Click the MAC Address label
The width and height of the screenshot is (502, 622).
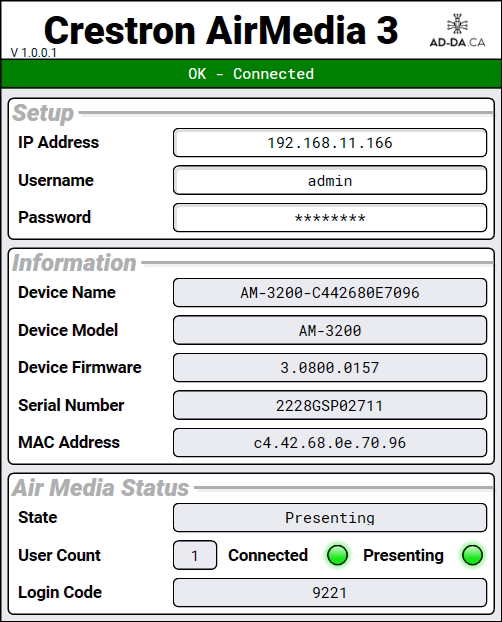[69, 442]
